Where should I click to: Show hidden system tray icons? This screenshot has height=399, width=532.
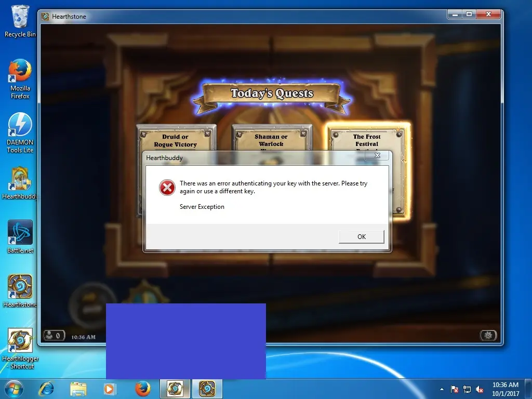pos(442,389)
